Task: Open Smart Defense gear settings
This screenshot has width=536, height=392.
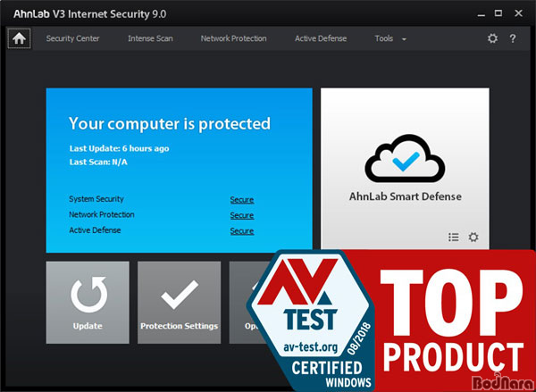Action: (x=473, y=237)
